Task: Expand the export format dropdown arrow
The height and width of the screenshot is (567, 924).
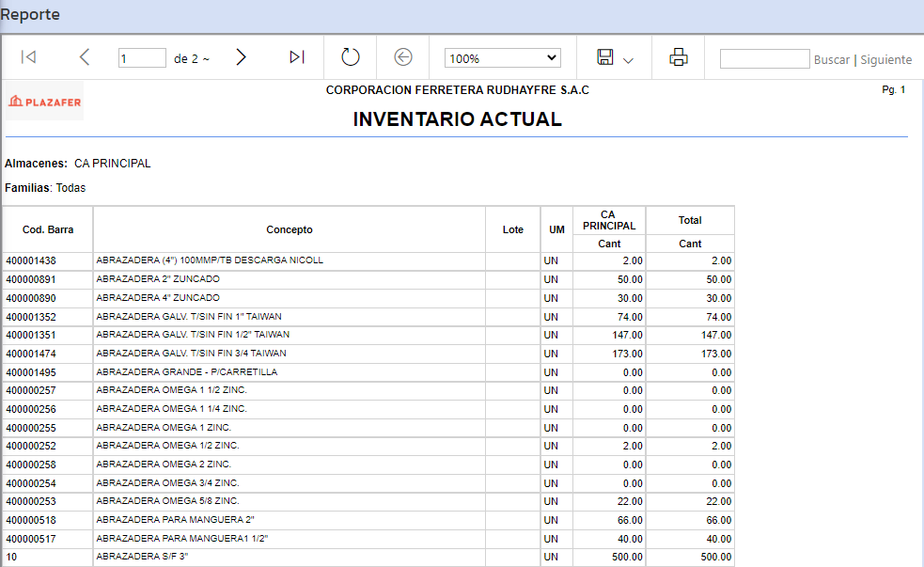Action: 628,60
